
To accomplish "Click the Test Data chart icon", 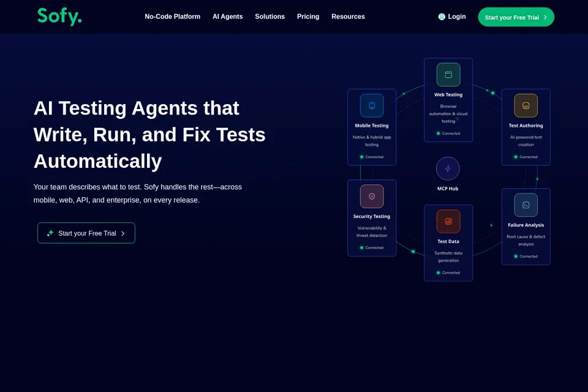I will [448, 221].
